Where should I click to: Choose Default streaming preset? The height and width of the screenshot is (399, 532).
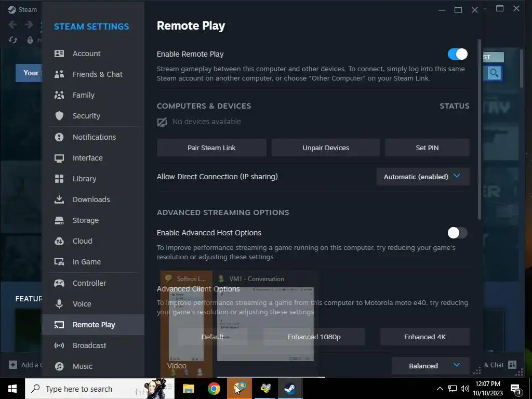tap(212, 337)
